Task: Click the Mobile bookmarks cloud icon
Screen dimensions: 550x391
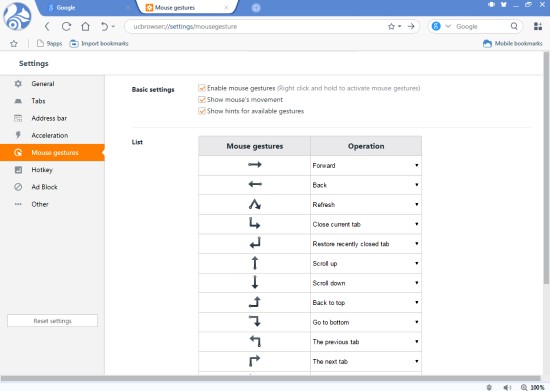Action: [487, 43]
